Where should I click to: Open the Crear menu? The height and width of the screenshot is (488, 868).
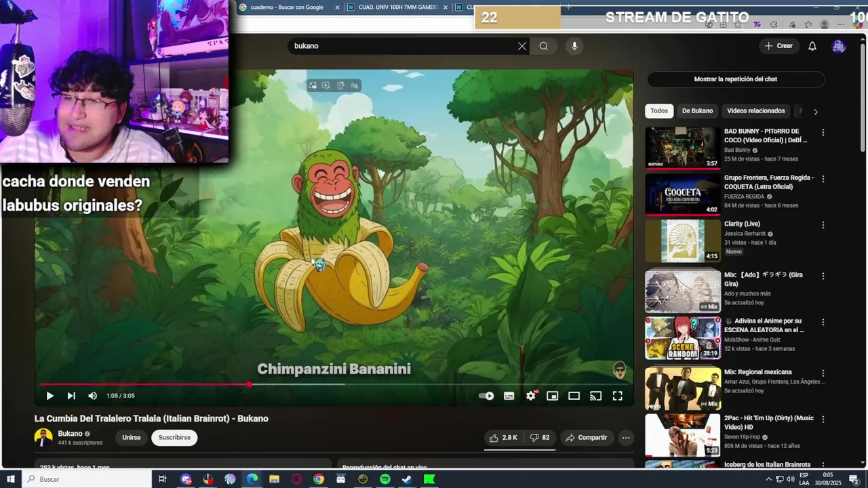point(778,46)
